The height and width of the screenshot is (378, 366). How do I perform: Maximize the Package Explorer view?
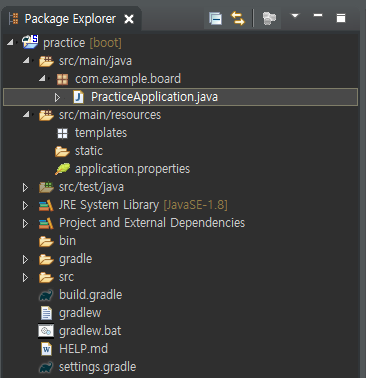point(341,18)
